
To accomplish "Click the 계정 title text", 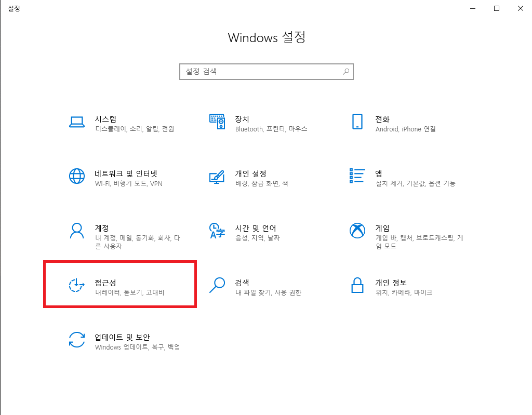I will click(102, 228).
